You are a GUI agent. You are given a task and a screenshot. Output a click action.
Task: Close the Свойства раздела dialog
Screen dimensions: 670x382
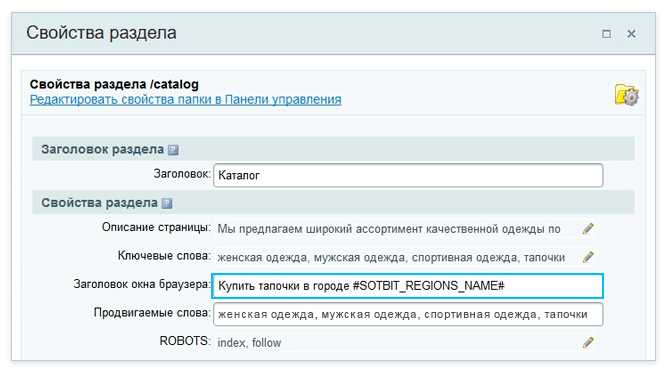pos(631,34)
